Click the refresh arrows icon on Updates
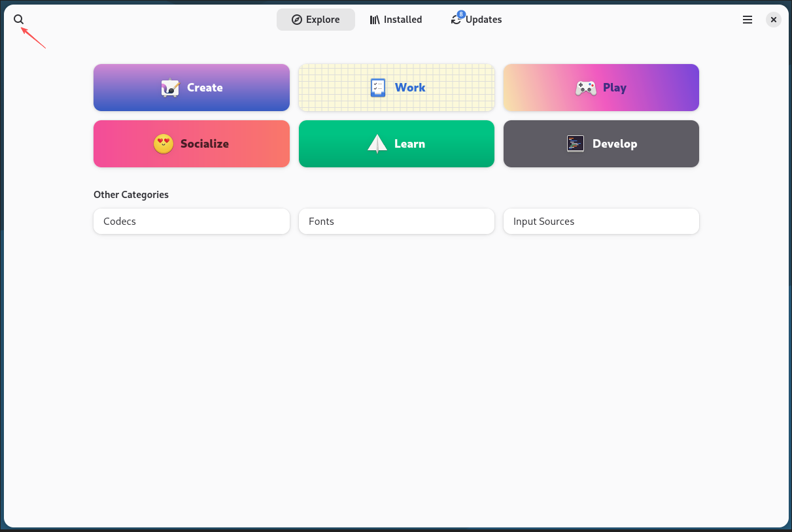This screenshot has width=792, height=532. 456,21
